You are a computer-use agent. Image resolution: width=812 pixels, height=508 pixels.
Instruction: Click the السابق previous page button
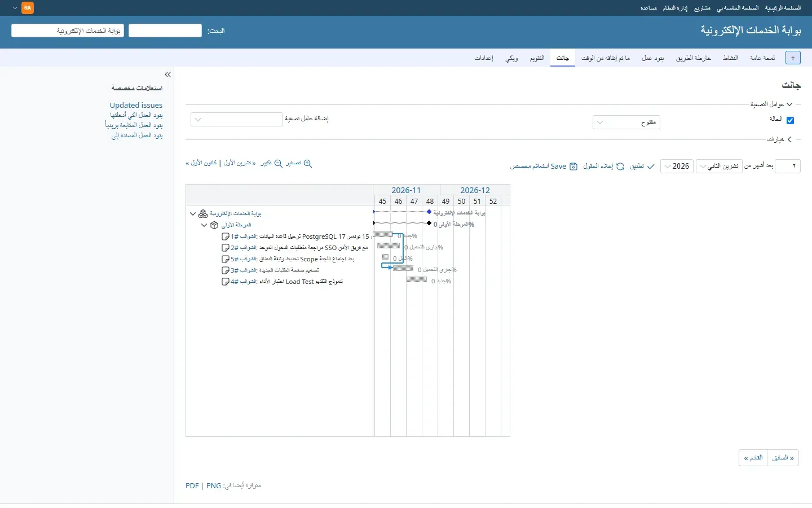pos(783,458)
